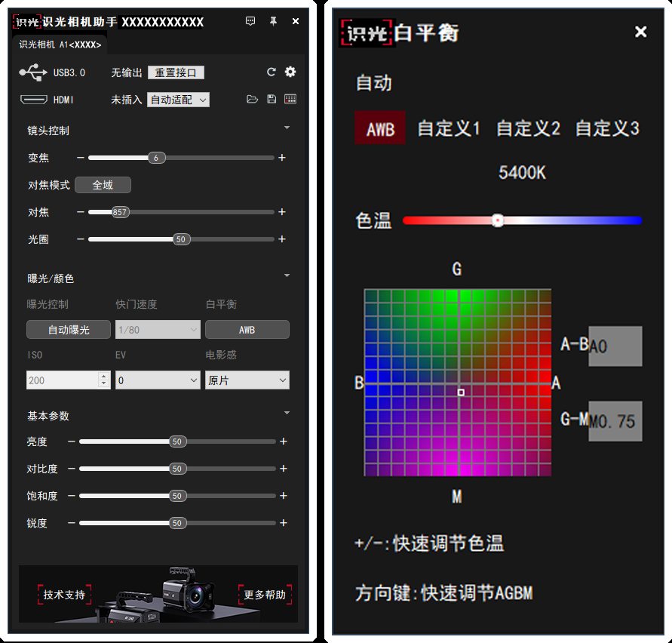Select 自定义3 white balance preset
Screen dimensions: 672x643
(x=607, y=128)
